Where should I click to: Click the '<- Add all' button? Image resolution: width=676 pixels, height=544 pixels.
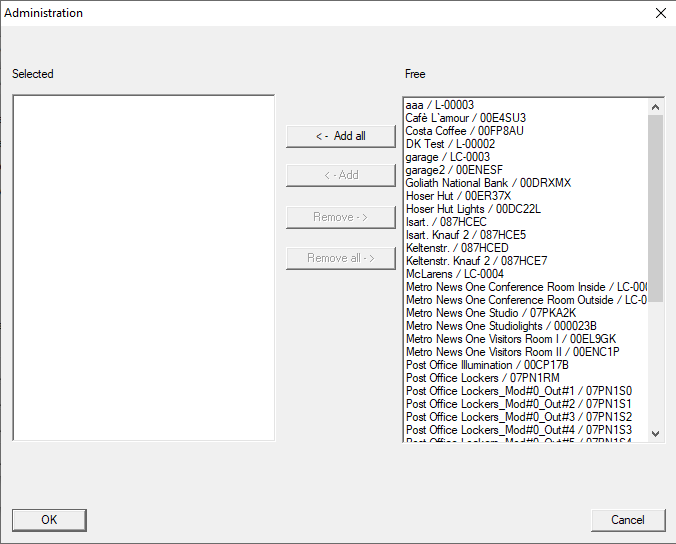(x=340, y=136)
